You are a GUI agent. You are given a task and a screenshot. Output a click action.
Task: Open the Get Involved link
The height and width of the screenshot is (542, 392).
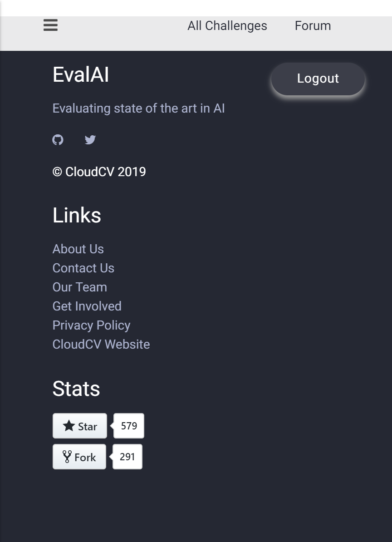click(x=87, y=306)
